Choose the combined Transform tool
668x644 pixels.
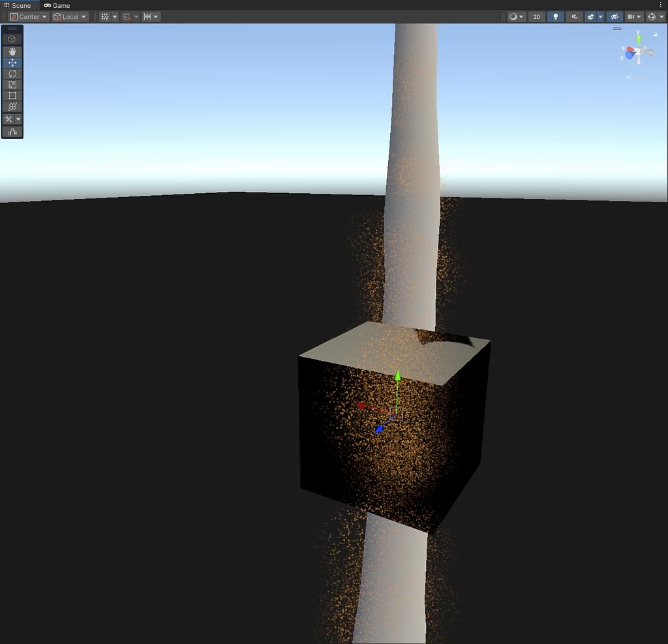12,106
